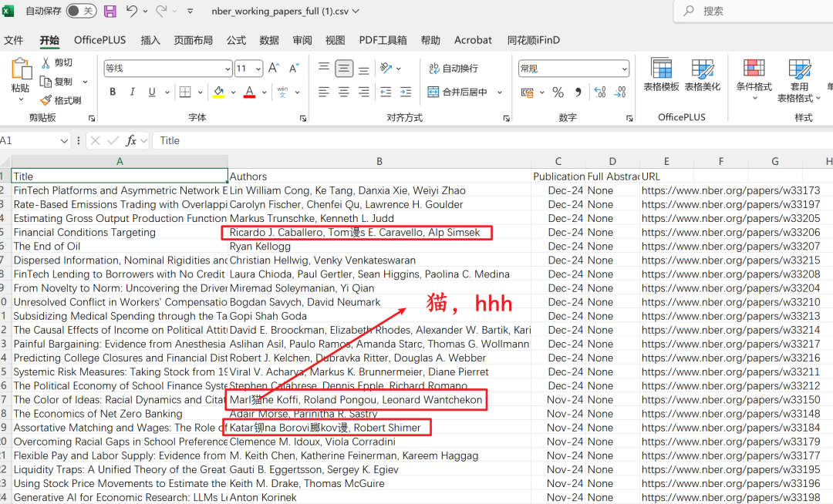Click in the 搜索 search box
Screen dimensions: 833x504
754,11
